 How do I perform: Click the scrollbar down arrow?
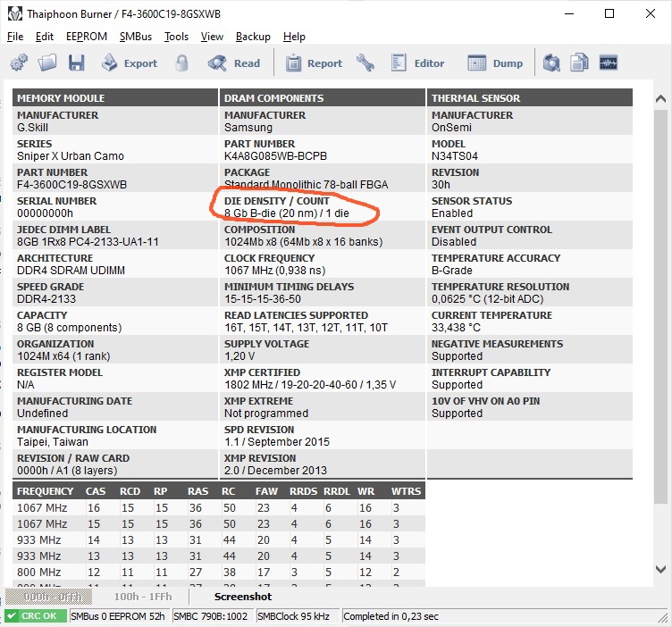coord(660,569)
